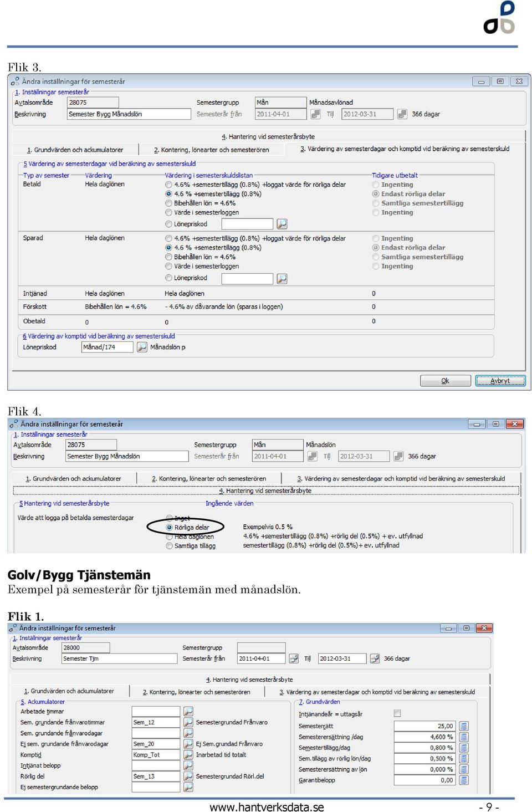Screen dimensions: 532x812
Task: Open Till date calendar in Flik 4 window
Action: (398, 456)
